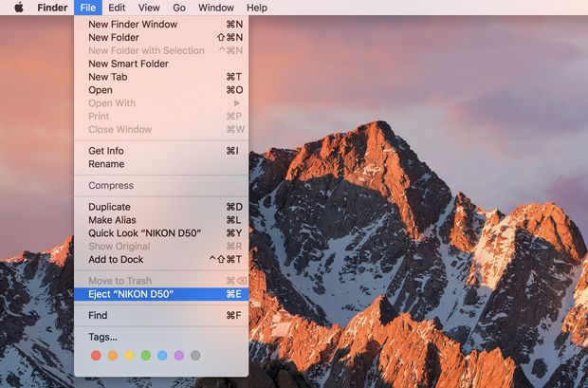Duplicate the selected item
The height and width of the screenshot is (388, 588).
click(109, 207)
